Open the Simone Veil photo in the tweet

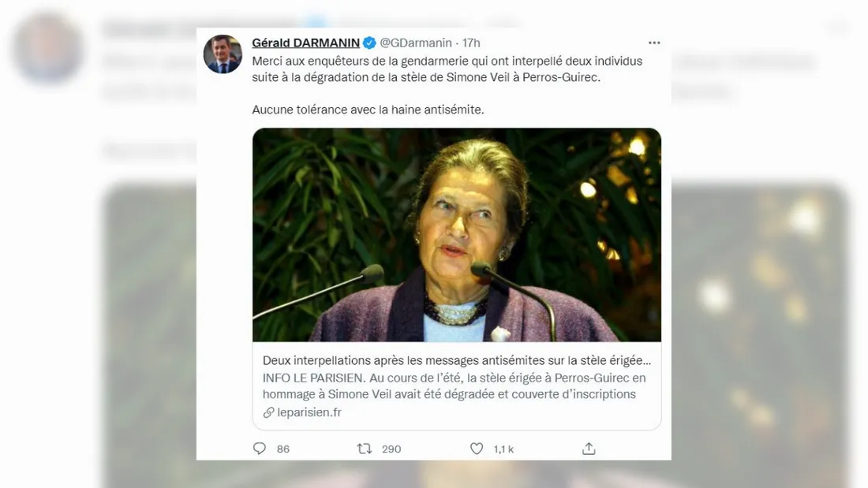[456, 234]
